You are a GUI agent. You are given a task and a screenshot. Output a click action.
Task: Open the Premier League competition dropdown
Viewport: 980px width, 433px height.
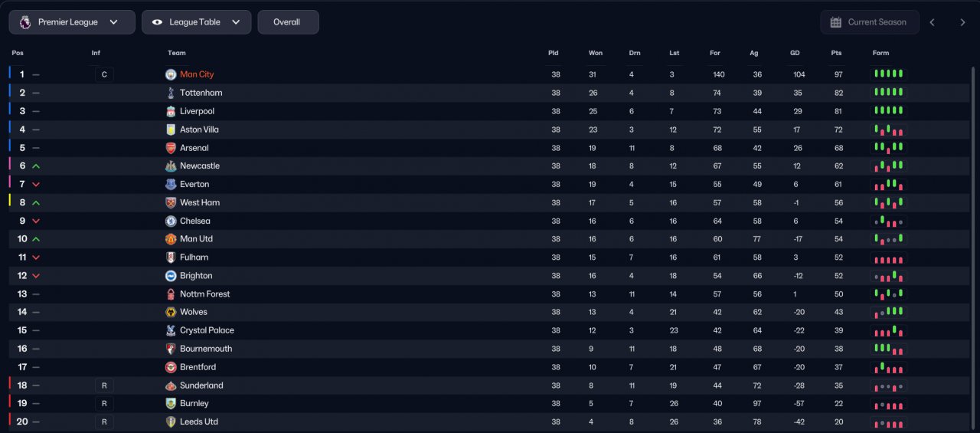[x=72, y=22]
